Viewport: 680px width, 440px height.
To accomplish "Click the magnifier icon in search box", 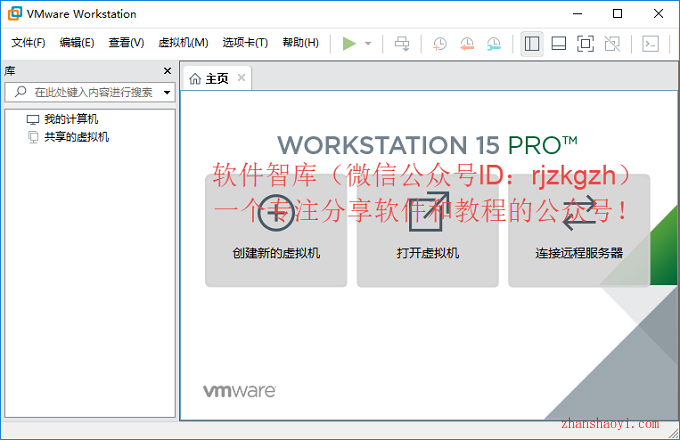I will 21,91.
